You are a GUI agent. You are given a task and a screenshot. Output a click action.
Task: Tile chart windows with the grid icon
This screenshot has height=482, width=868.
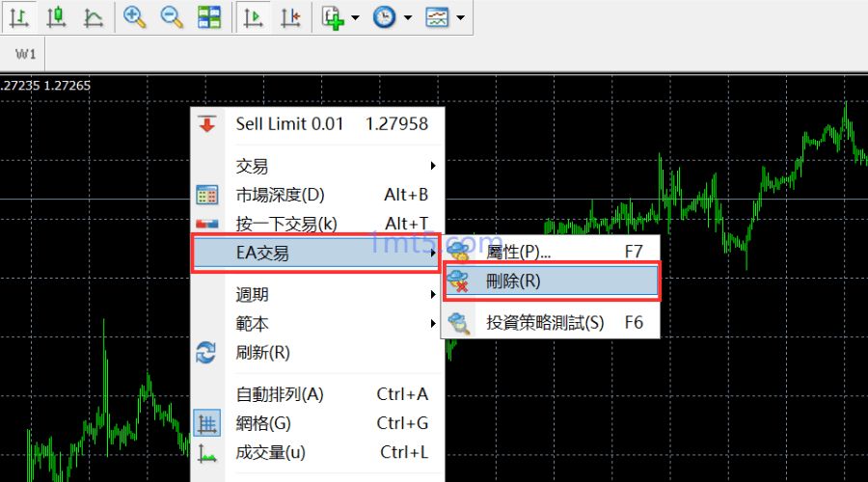coord(209,17)
